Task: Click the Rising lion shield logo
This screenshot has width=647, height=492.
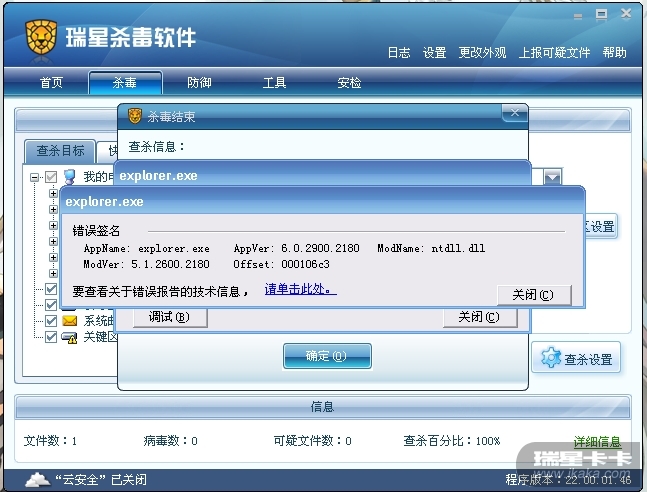Action: 41,37
